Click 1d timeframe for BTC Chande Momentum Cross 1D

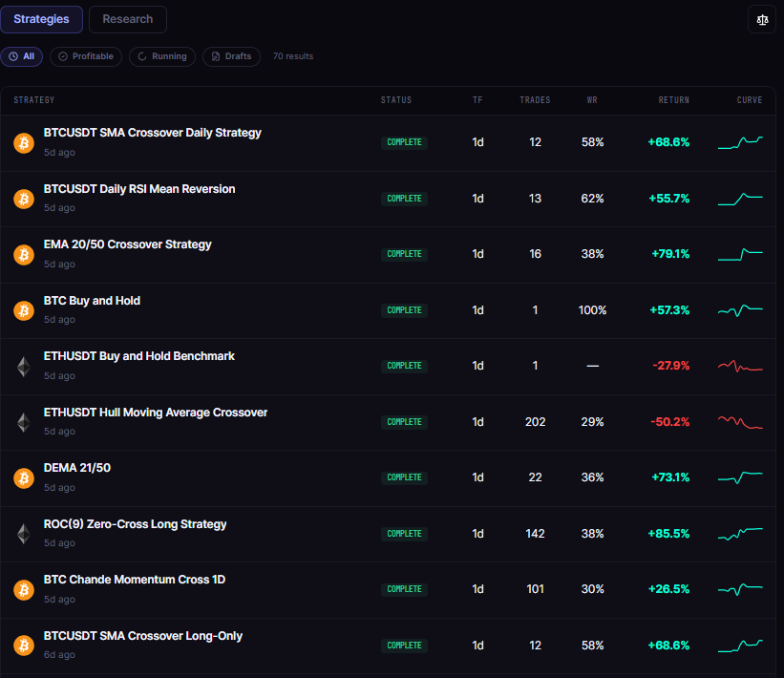point(477,589)
